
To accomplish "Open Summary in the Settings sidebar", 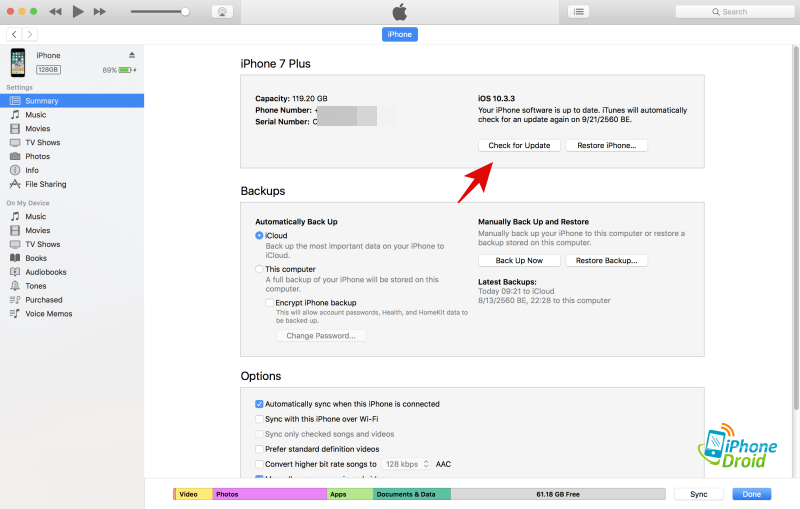I will [x=72, y=101].
